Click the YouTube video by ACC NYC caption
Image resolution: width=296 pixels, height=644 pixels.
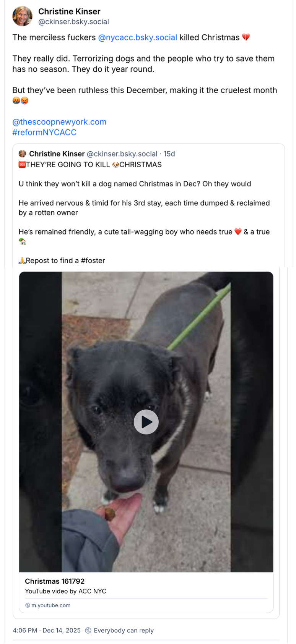[x=65, y=591]
